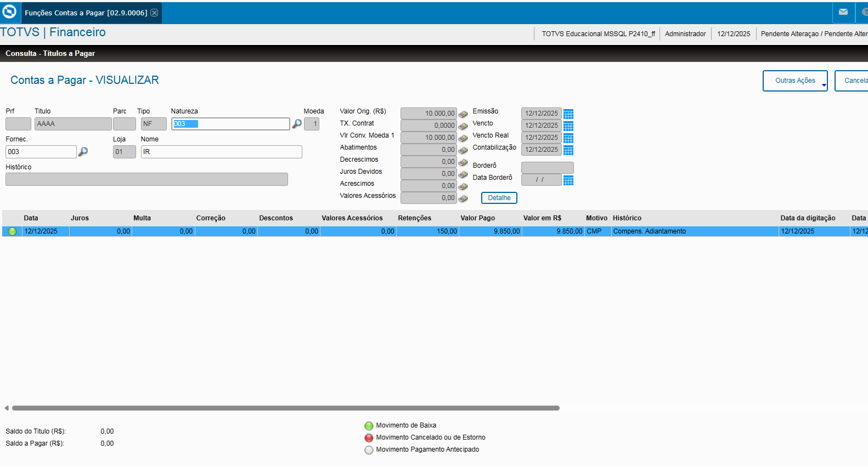Click the scrollbar left arrow
The image size is (868, 467).
[7, 408]
